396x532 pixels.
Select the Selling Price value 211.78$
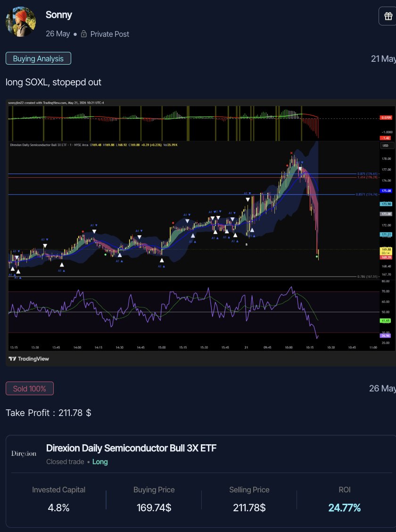click(249, 507)
